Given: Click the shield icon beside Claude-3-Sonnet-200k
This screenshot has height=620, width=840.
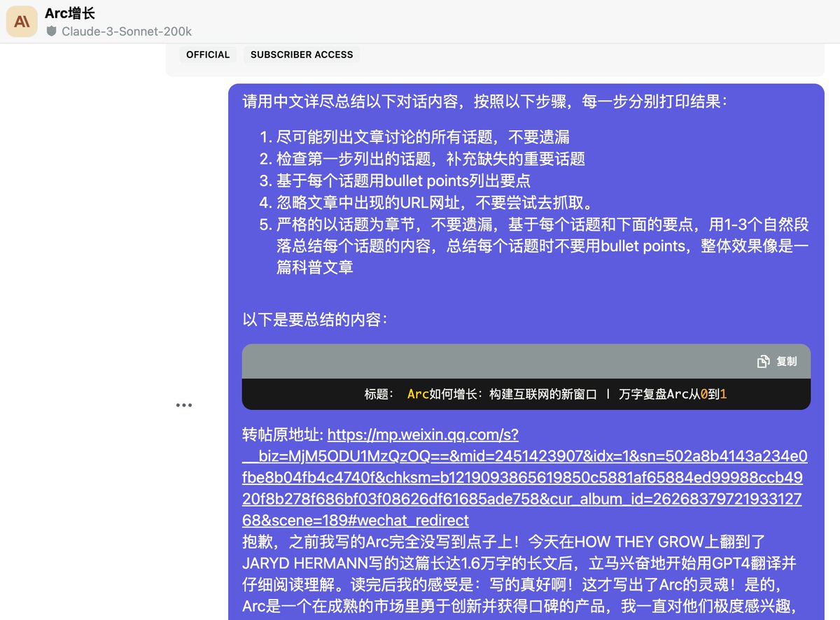Looking at the screenshot, I should (x=51, y=31).
